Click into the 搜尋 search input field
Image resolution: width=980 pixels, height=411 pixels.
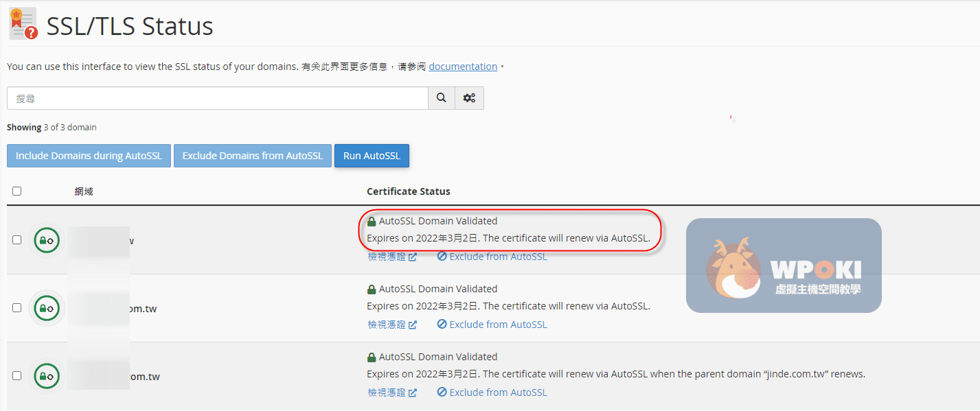pos(217,98)
